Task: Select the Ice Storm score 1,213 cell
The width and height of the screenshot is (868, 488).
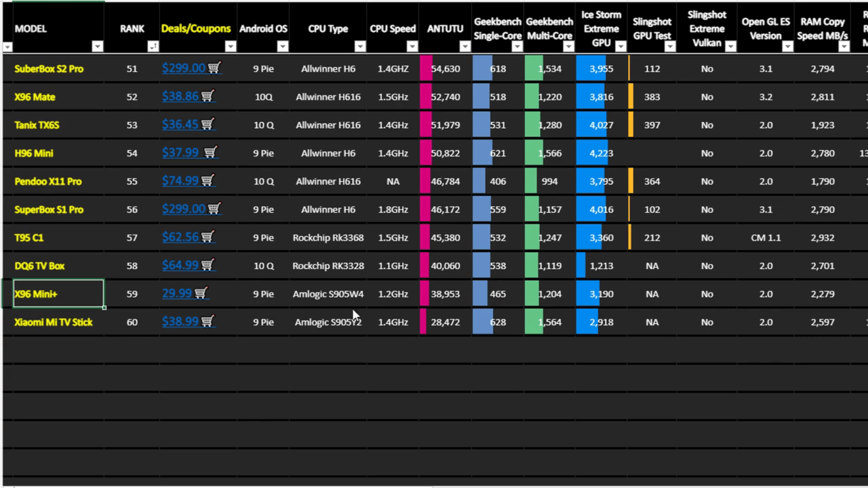Action: [x=601, y=266]
